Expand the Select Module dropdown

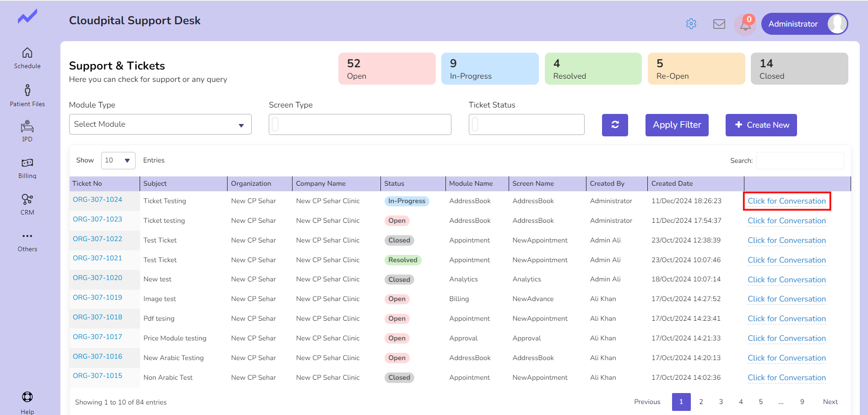pos(160,124)
